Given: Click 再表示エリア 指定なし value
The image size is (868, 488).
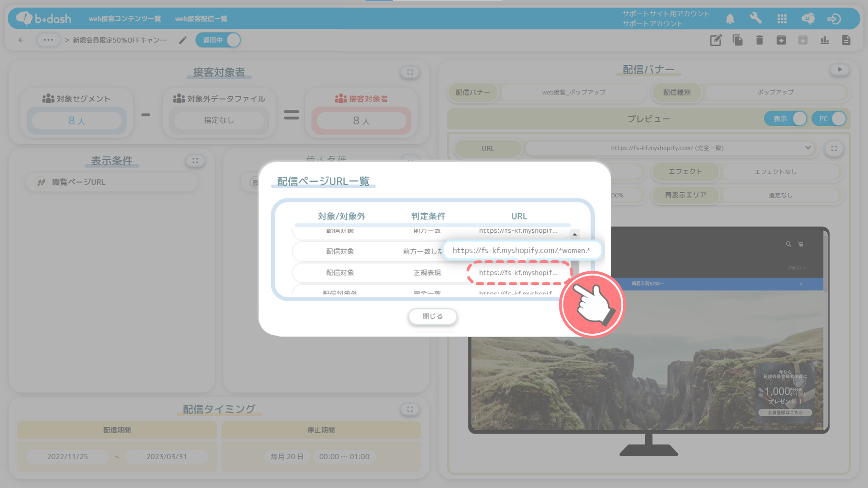Looking at the screenshot, I should [781, 195].
